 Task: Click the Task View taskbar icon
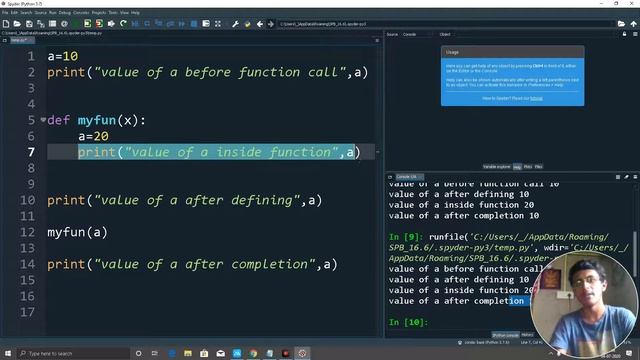(x=155, y=353)
